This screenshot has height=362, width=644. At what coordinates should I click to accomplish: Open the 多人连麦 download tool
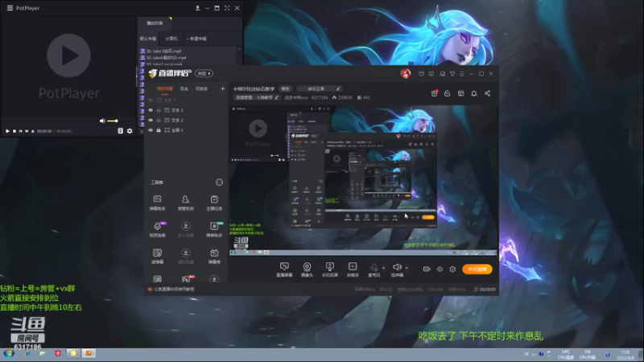pos(186,229)
